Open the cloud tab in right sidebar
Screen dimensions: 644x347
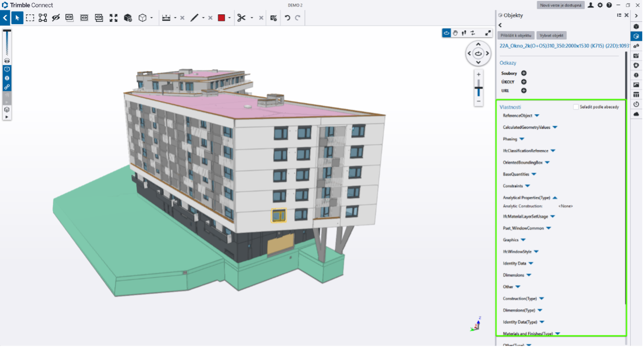point(636,114)
